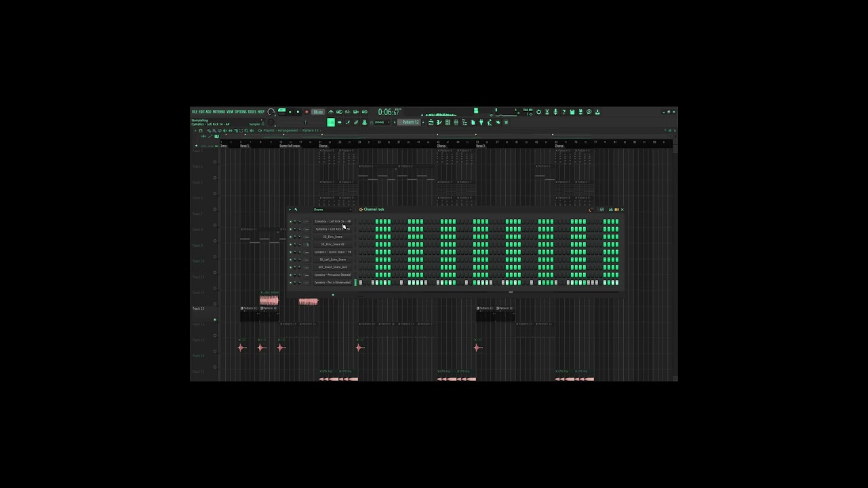Open the SD_Elric_Snare channel button

[333, 237]
